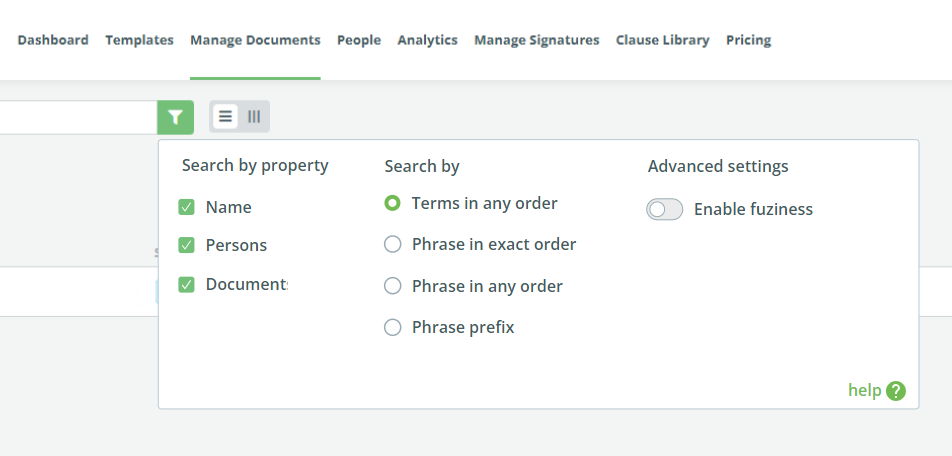Open the Manage Documents tab
This screenshot has width=952, height=456.
pyautogui.click(x=255, y=40)
